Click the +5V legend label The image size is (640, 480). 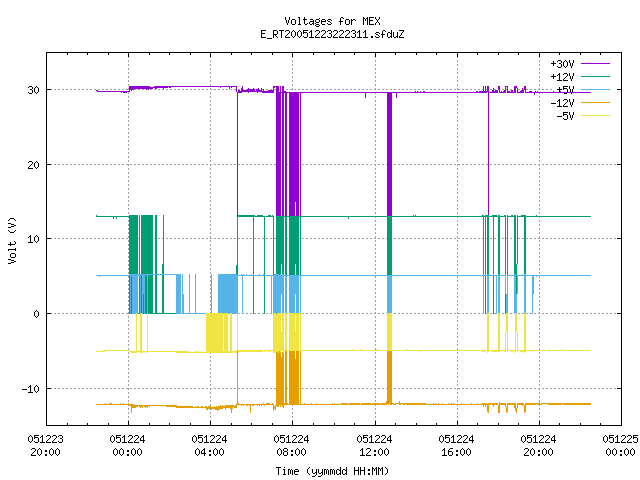click(565, 90)
